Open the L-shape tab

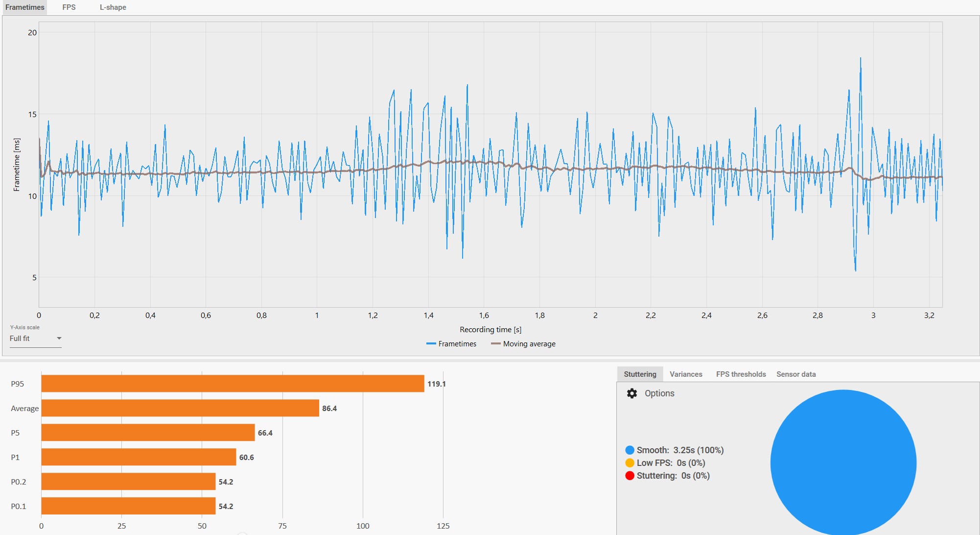(113, 7)
